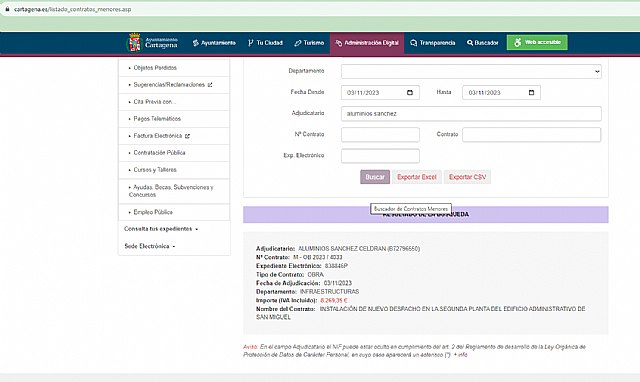The image size is (640, 382).
Task: Click the expediente value 838846P
Action: point(336,266)
